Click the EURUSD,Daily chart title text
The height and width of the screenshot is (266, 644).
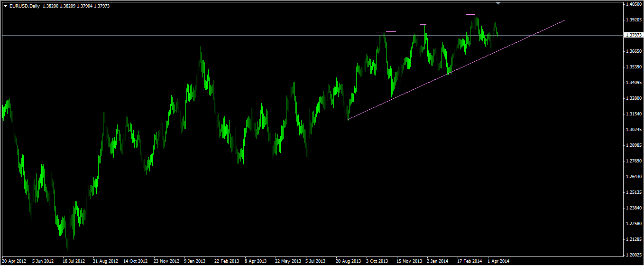click(x=25, y=6)
